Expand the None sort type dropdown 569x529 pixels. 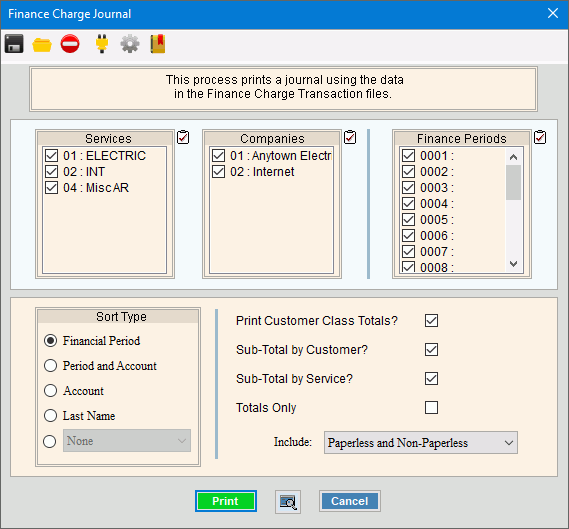pos(127,441)
